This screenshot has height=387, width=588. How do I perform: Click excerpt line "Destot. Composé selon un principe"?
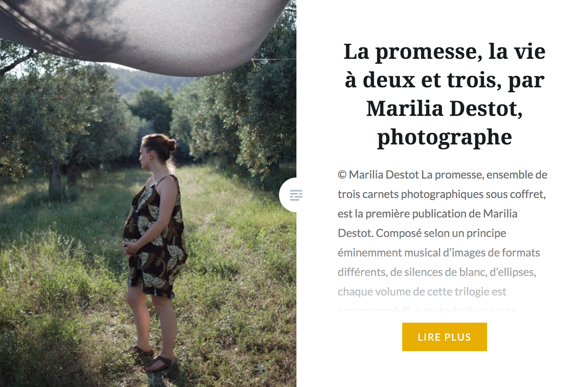click(x=422, y=233)
